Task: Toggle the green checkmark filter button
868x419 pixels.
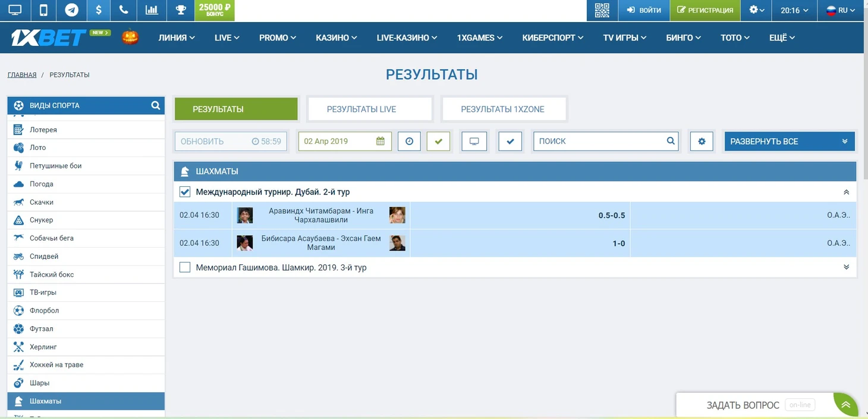Action: tap(439, 141)
